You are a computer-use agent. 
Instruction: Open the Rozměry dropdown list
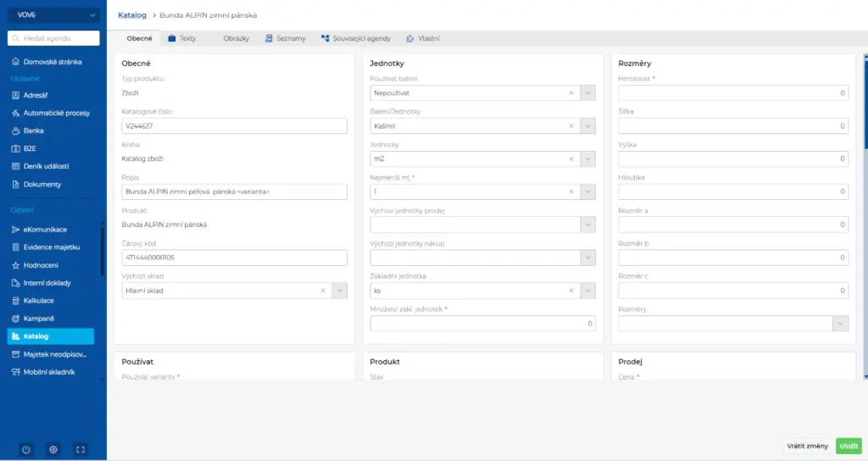840,324
